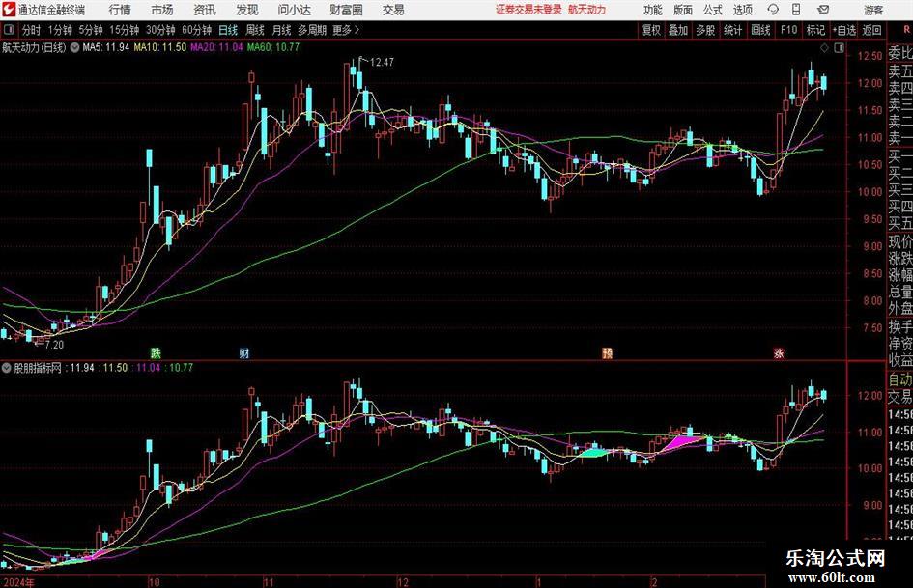
Task: Select the 日线 period tab
Action: [228, 30]
